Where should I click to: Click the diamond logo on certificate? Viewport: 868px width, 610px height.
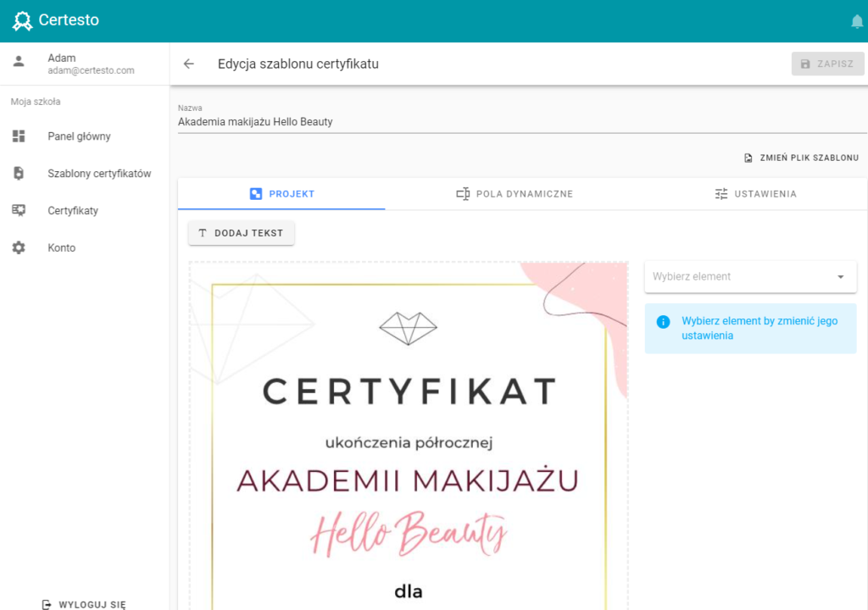[408, 328]
